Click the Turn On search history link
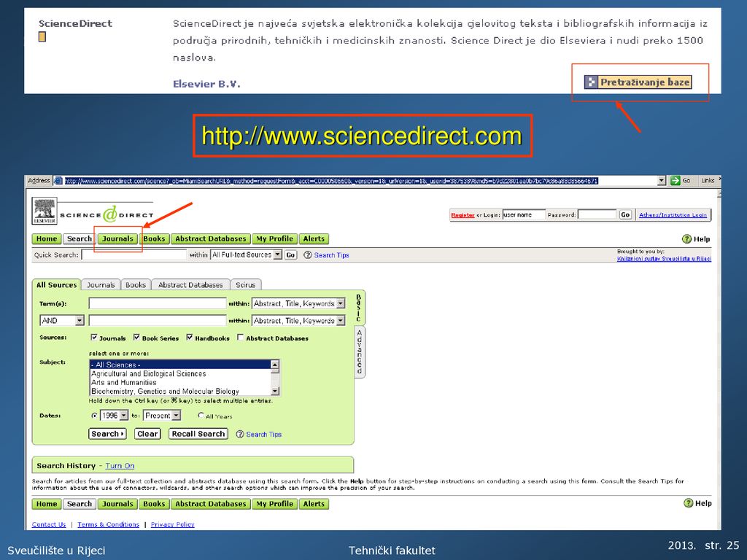747x560 pixels. [x=120, y=466]
